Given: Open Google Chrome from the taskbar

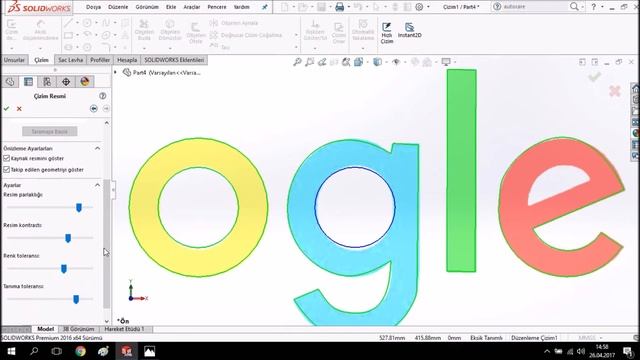Looking at the screenshot, I should point(80,351).
